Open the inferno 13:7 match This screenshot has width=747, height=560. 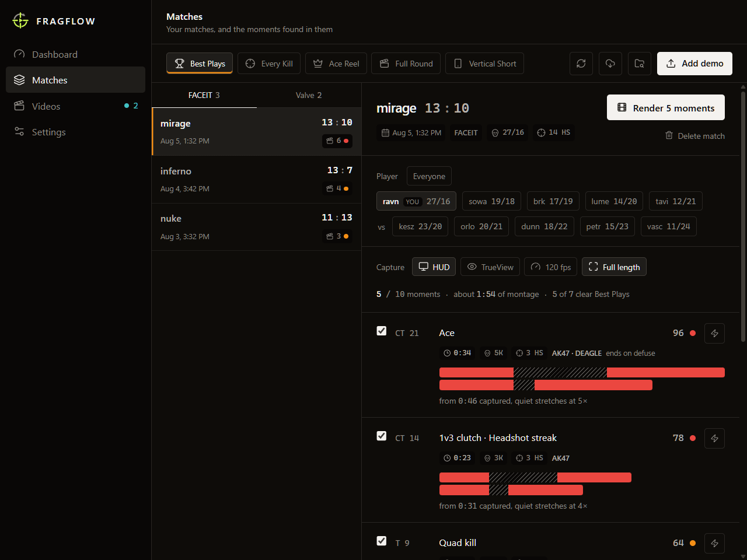[257, 180]
